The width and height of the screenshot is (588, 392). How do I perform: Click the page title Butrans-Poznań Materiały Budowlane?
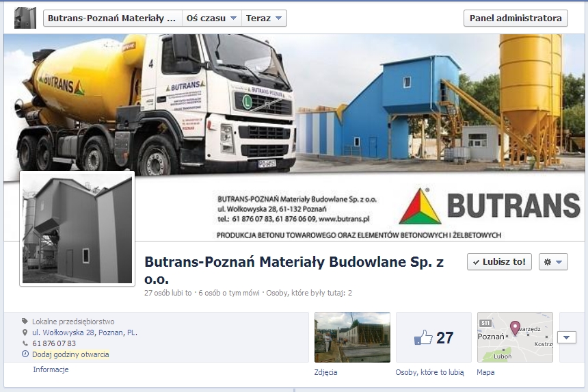(x=294, y=270)
